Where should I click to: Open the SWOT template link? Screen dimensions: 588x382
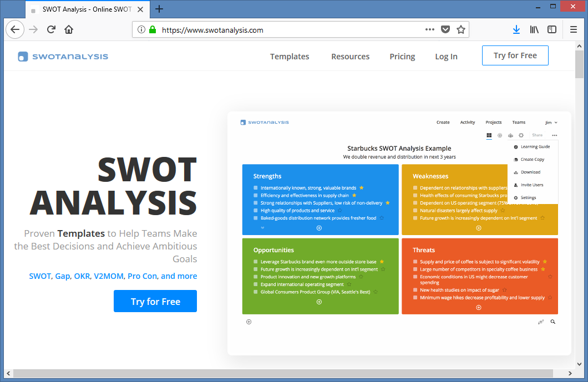click(x=40, y=276)
